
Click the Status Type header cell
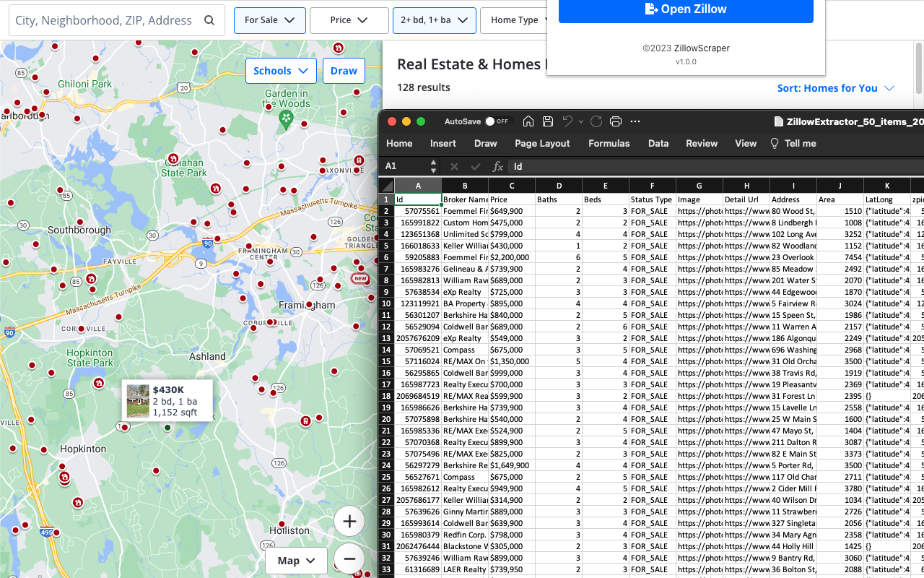tap(653, 199)
